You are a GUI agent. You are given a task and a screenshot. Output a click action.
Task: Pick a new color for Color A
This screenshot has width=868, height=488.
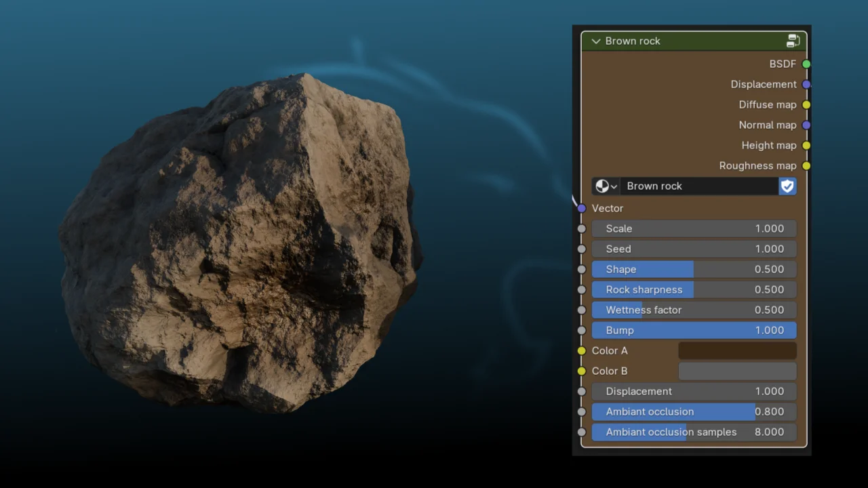(x=737, y=350)
